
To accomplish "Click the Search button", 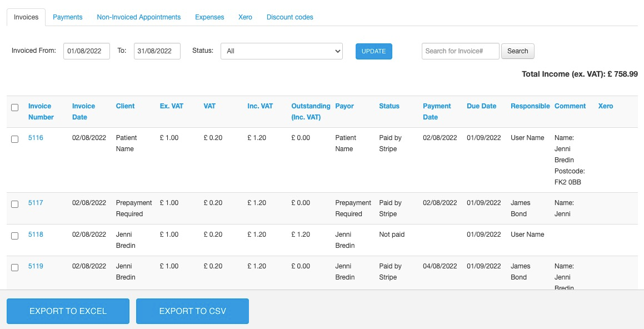I will coord(517,51).
